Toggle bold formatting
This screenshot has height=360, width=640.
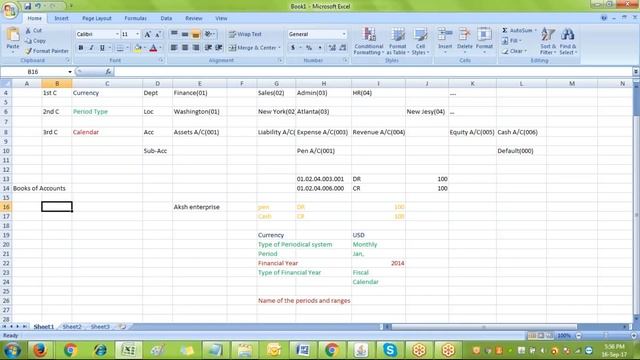(81, 48)
